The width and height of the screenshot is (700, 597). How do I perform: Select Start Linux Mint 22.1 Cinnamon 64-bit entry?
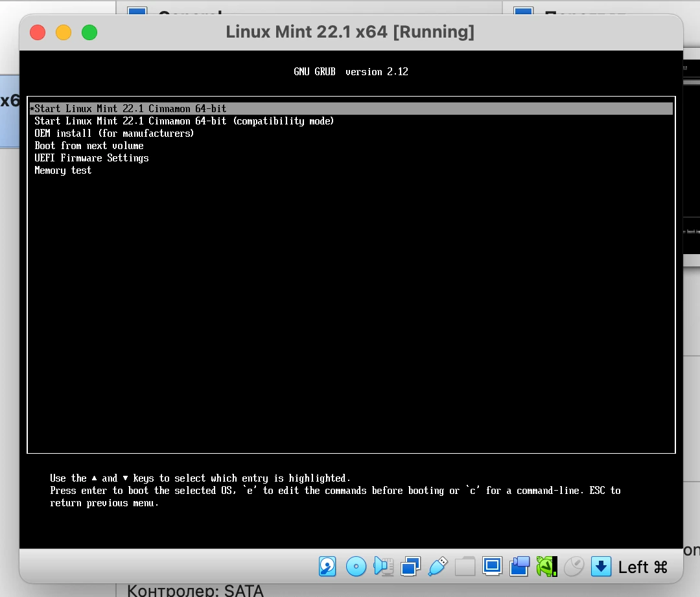click(351, 108)
